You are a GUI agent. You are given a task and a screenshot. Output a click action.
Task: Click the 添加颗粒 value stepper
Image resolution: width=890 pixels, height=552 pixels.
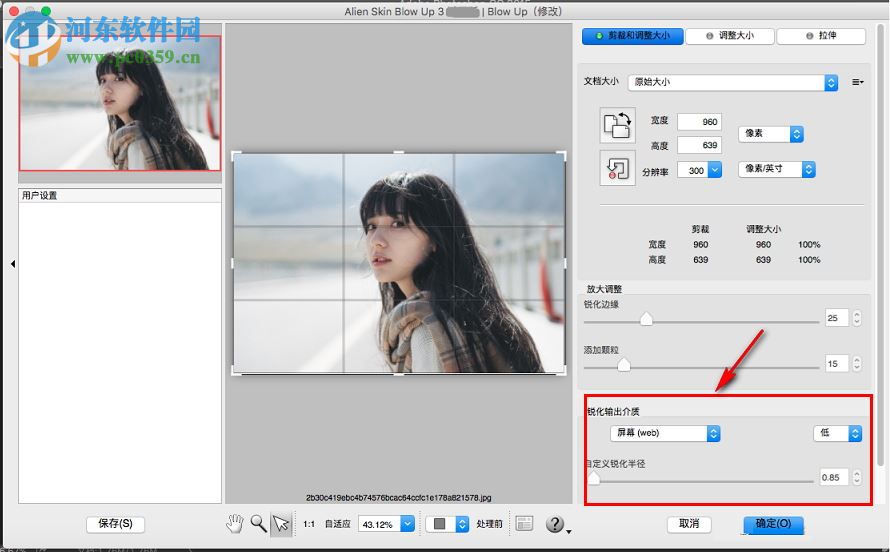[857, 364]
